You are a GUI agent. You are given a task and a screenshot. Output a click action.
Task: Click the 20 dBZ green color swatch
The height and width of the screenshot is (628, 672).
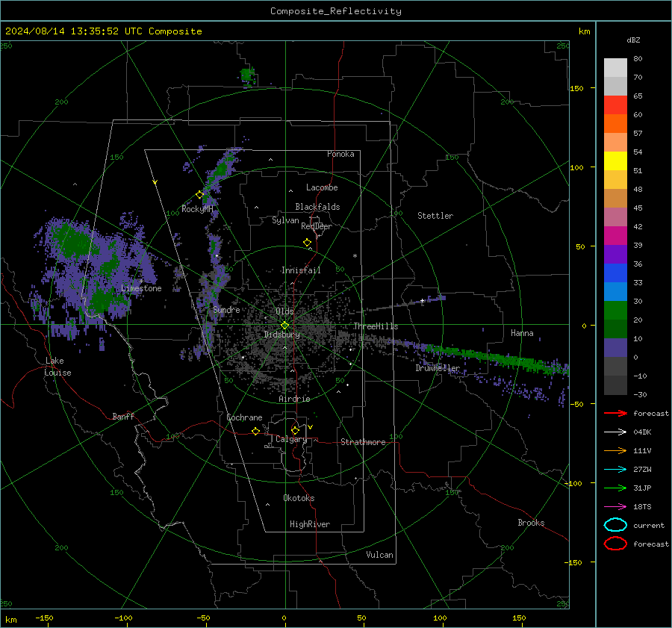coord(615,329)
